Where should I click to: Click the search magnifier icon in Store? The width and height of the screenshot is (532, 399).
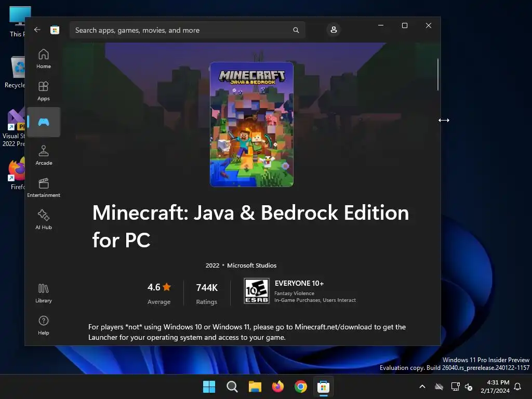296,30
